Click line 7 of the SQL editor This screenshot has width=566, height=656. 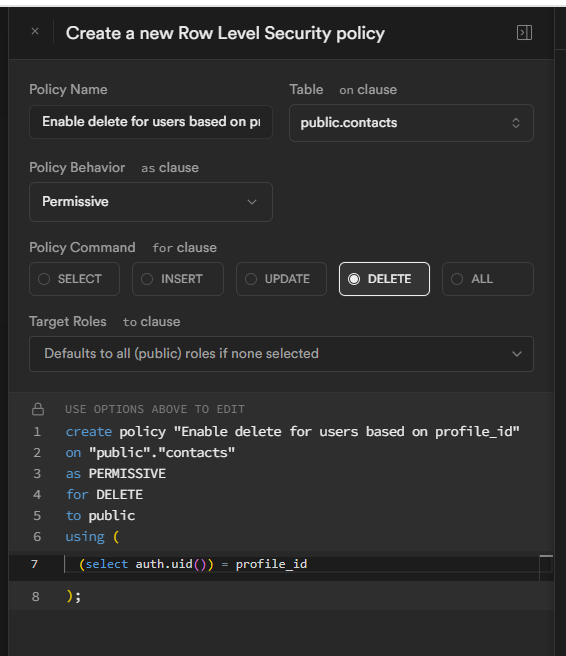pos(281,564)
